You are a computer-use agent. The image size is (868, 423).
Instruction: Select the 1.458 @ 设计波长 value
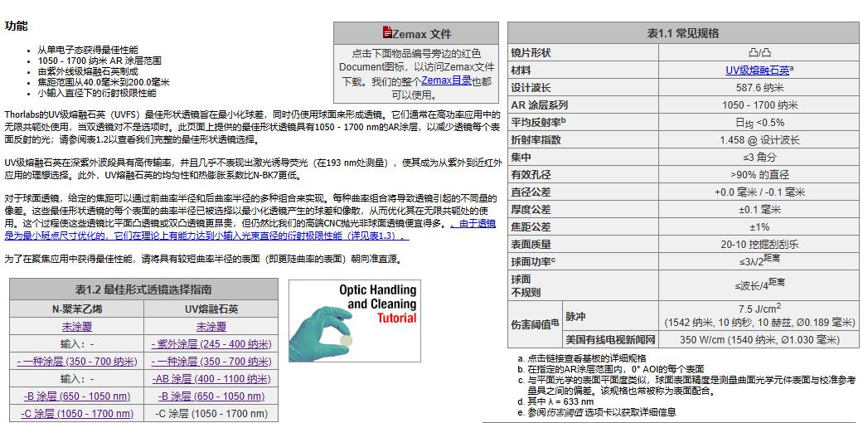[x=759, y=140]
